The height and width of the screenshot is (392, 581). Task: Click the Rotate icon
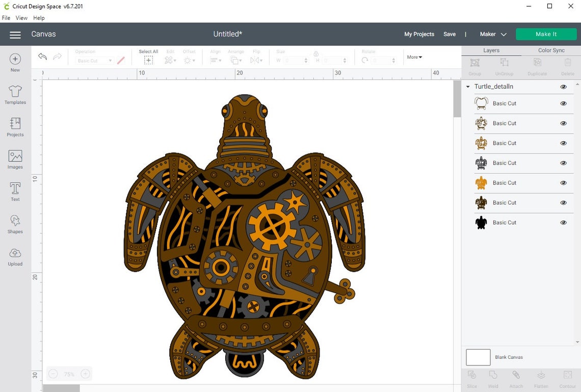click(x=365, y=60)
